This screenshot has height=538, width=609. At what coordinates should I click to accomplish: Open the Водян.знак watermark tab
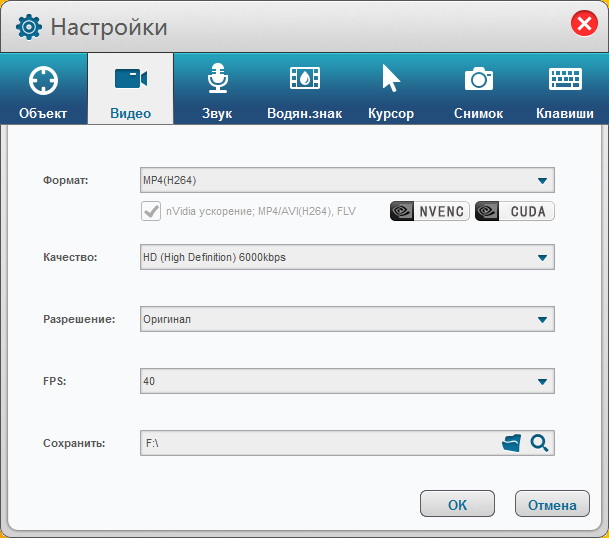coord(304,90)
